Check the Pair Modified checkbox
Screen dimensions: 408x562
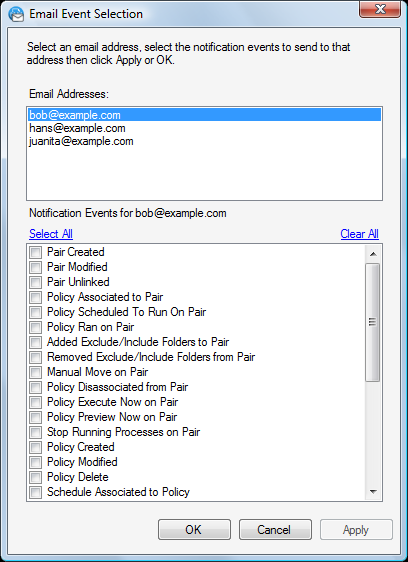pyautogui.click(x=35, y=267)
